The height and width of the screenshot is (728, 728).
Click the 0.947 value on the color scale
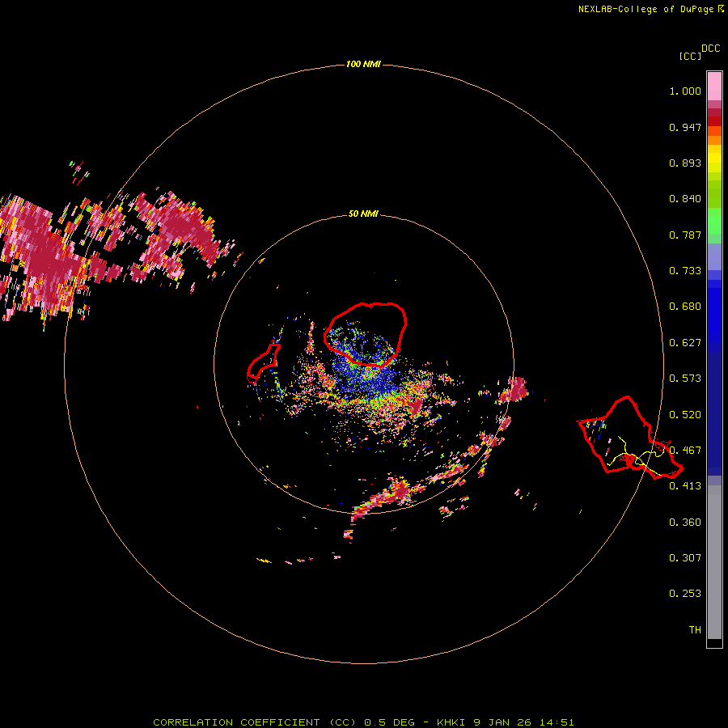[685, 127]
